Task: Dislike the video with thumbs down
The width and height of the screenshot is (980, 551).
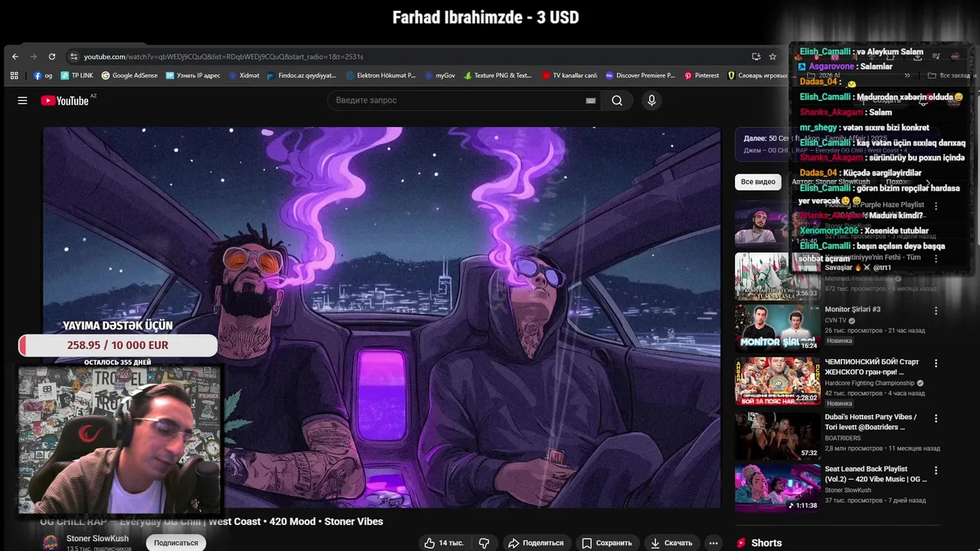Action: coord(484,543)
